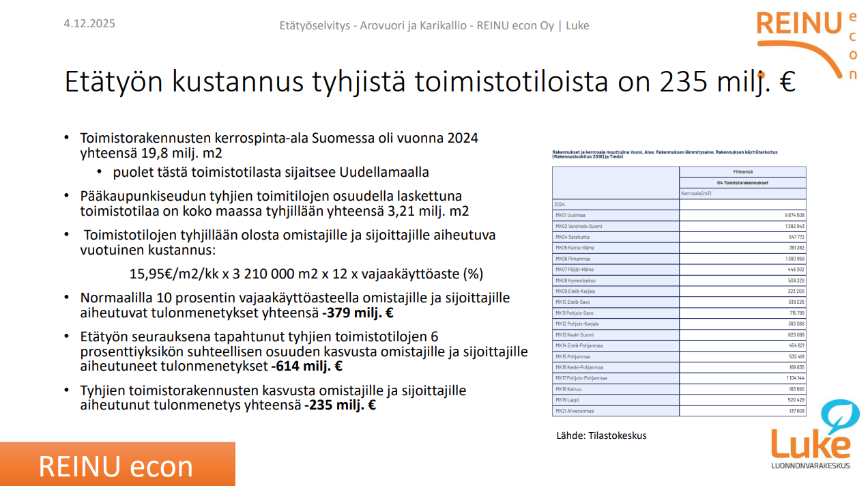Click the REINU econ logo top right
This screenshot has width=868, height=486.
coord(805,41)
